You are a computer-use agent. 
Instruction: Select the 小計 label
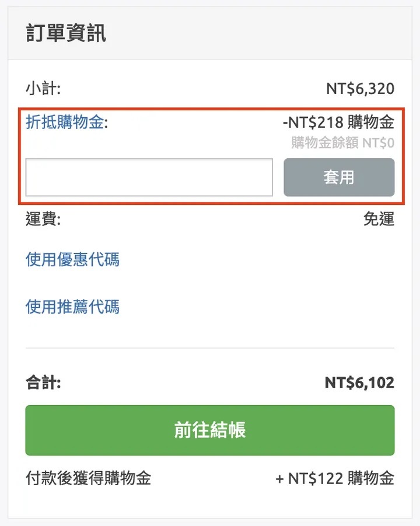(43, 89)
